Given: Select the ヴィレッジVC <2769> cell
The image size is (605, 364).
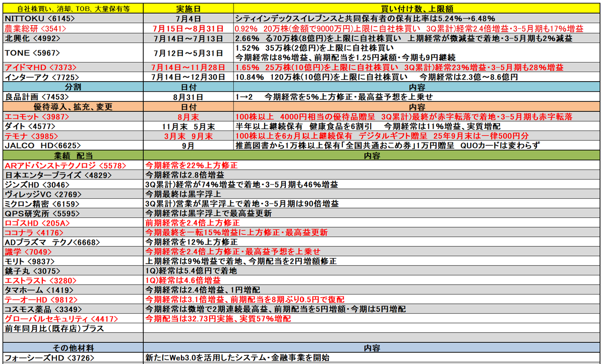Looking at the screenshot, I should point(73,194).
